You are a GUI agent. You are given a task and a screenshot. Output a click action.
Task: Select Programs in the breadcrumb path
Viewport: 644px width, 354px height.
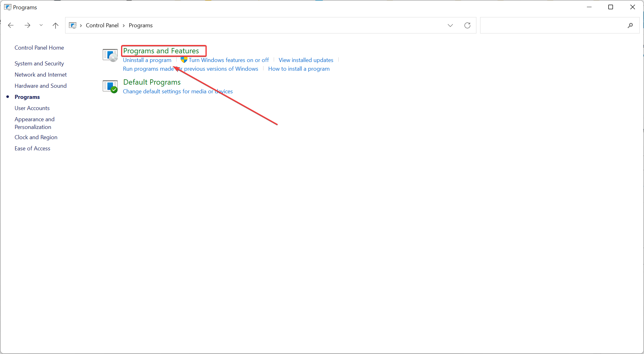(x=141, y=25)
